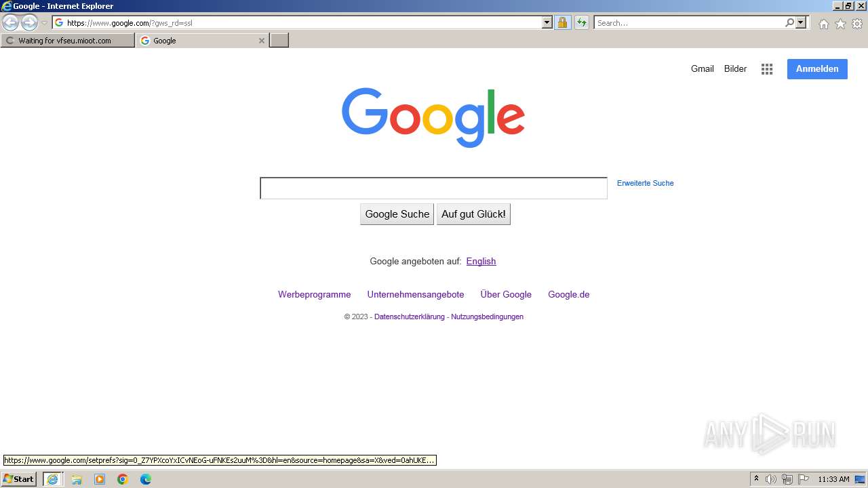The width and height of the screenshot is (868, 488).
Task: Click the Show desktop tray icon
Action: point(860,479)
